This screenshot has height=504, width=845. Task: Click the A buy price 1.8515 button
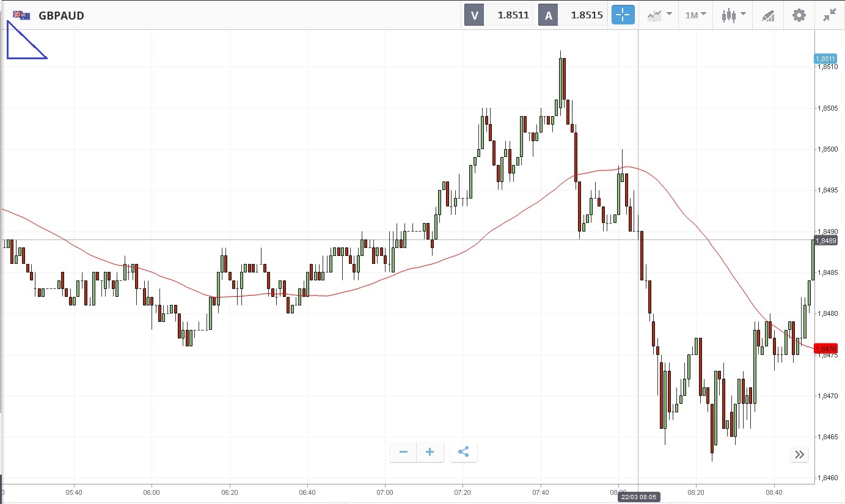click(572, 15)
